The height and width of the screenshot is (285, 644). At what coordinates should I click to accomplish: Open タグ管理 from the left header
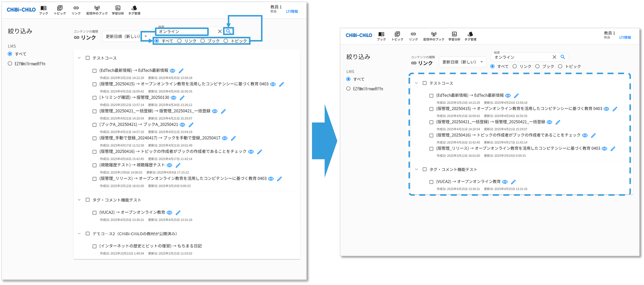tap(134, 10)
